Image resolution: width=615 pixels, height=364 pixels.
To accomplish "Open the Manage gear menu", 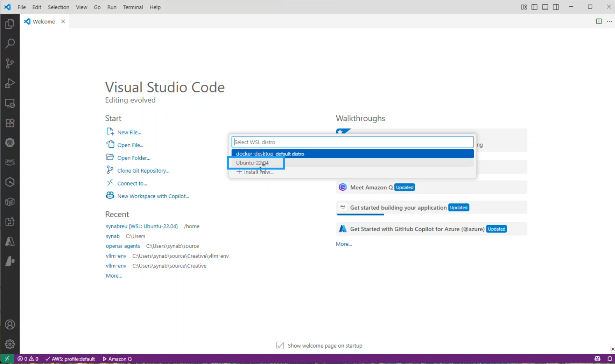I will click(10, 344).
